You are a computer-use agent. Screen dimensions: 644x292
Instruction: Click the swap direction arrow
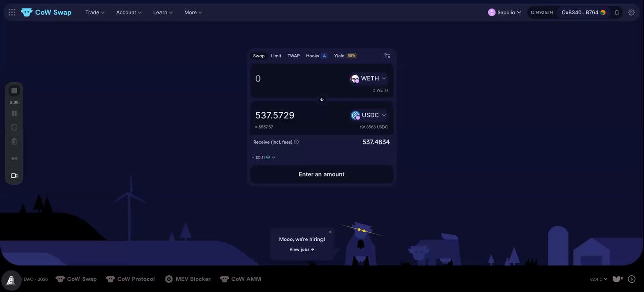click(x=322, y=99)
